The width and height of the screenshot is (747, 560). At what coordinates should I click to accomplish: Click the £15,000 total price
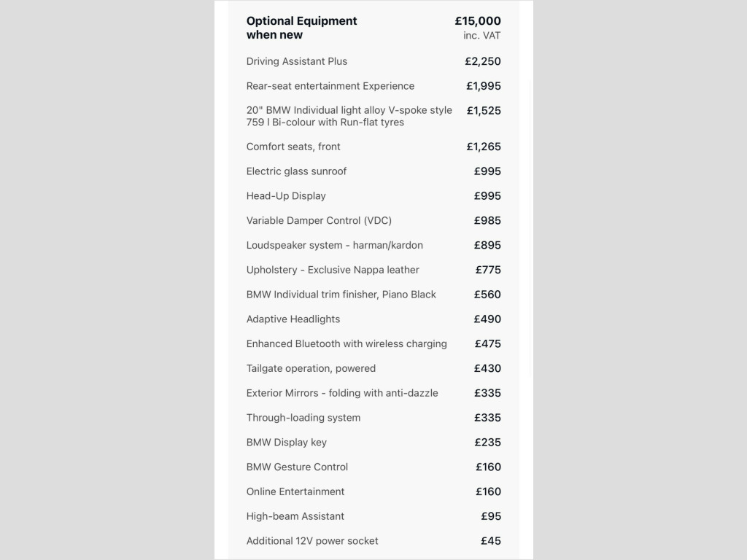tap(477, 21)
